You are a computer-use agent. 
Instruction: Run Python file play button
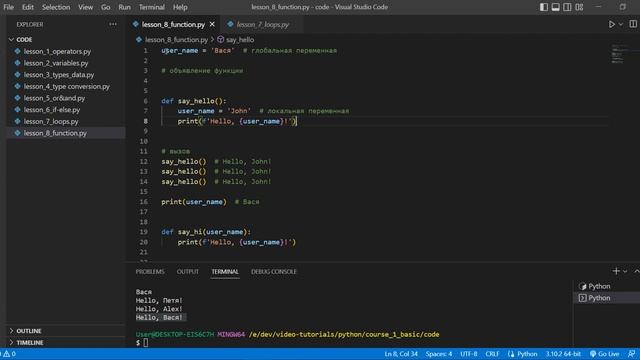point(611,24)
